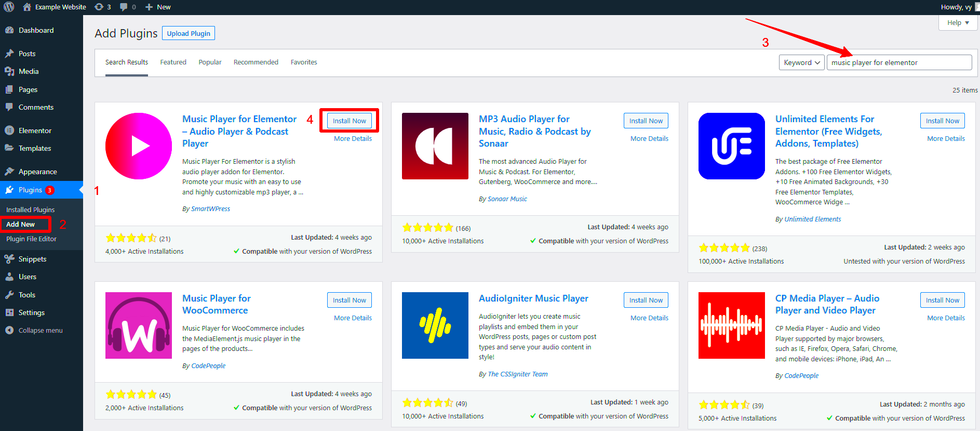
Task: Expand the Help panel
Action: 958,23
